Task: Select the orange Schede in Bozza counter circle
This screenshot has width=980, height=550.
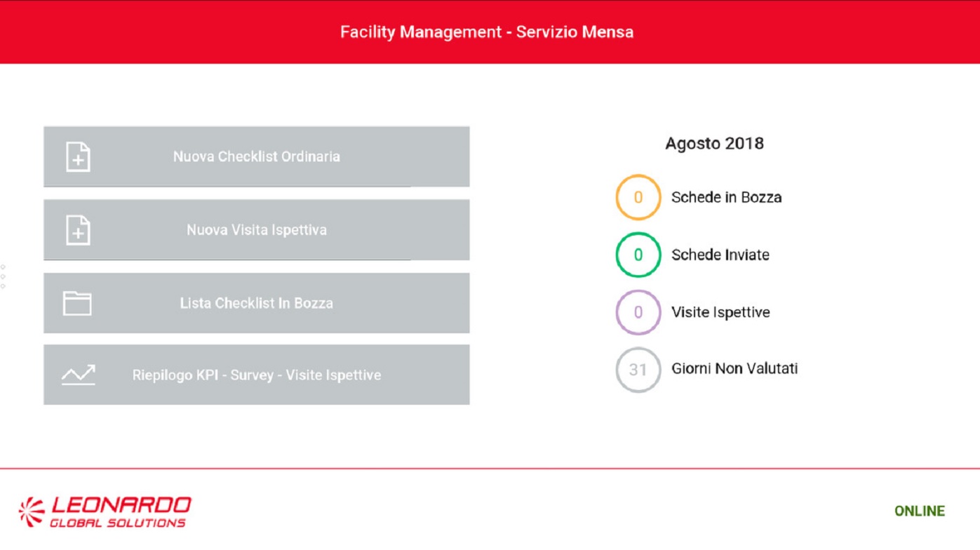Action: coord(638,198)
